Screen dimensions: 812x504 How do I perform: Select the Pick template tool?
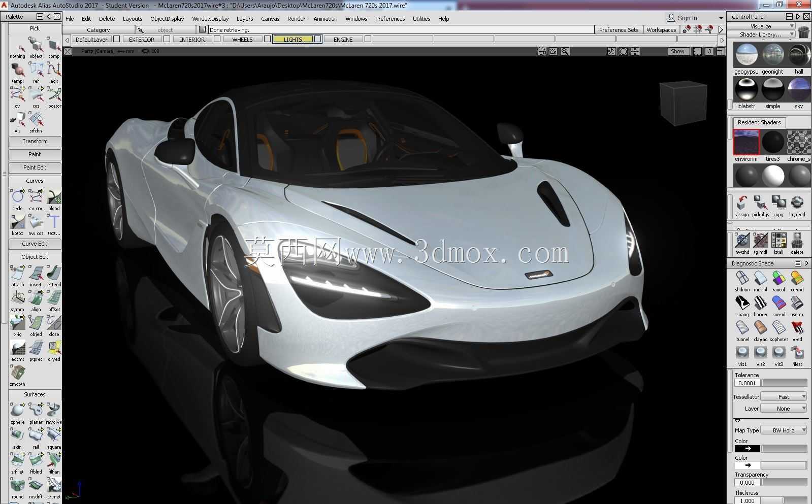coord(17,73)
